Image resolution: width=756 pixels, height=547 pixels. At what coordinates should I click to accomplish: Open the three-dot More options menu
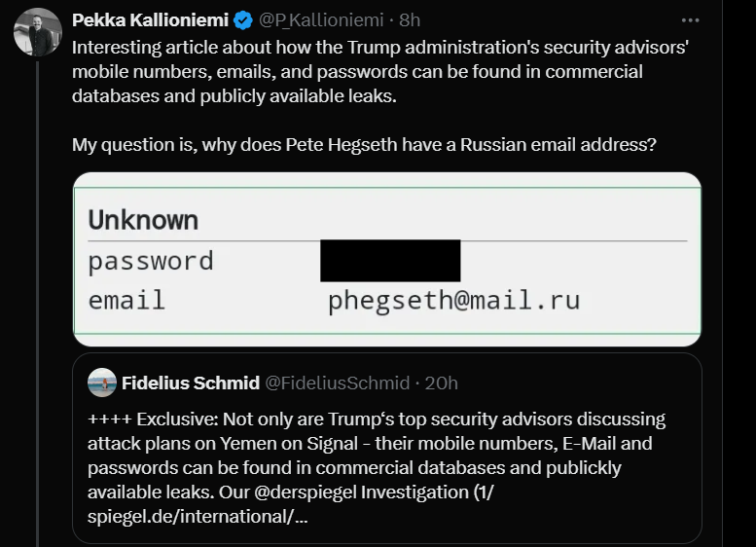(x=690, y=20)
